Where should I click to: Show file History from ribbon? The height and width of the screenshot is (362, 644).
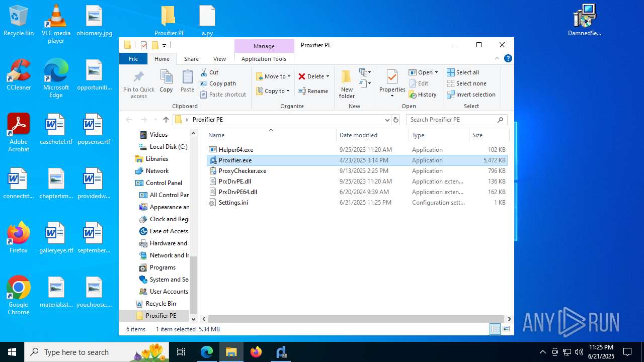click(x=423, y=95)
